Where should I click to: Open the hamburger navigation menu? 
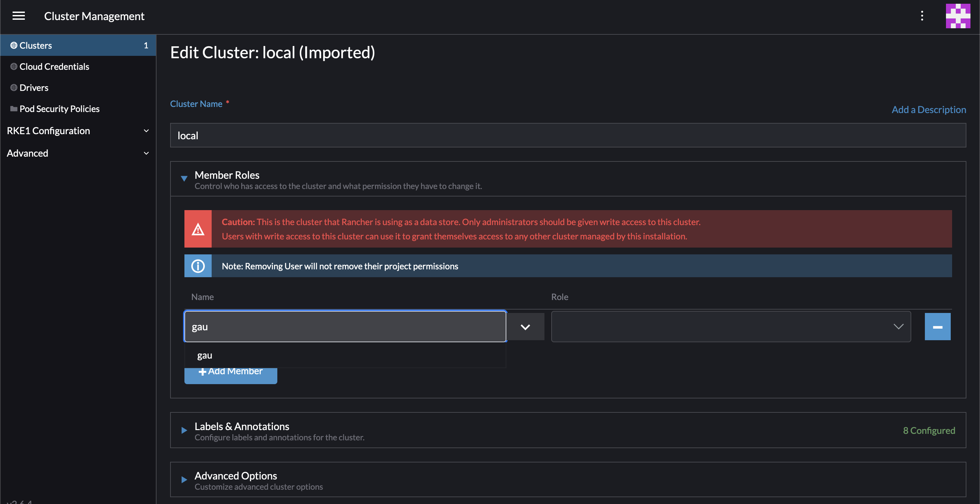point(18,16)
